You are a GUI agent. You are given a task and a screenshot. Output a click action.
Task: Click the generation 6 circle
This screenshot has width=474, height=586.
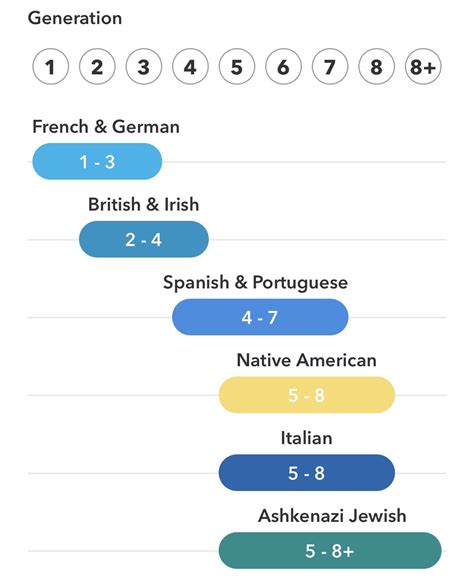(283, 67)
